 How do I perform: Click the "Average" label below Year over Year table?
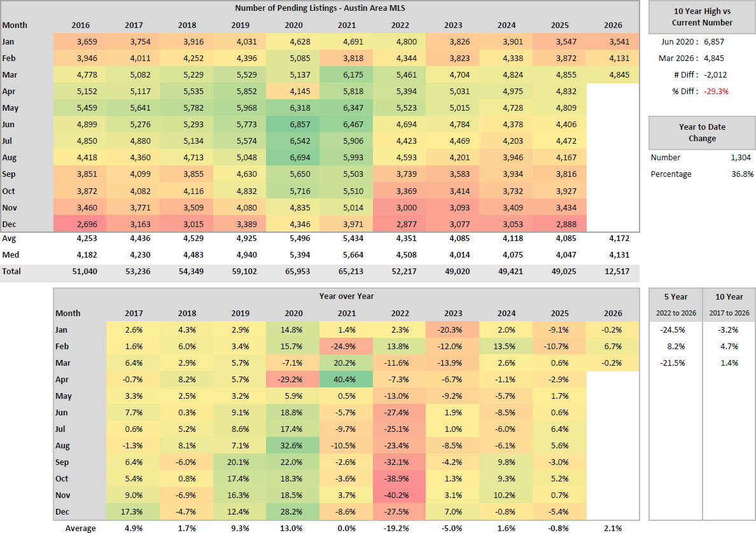[x=80, y=528]
